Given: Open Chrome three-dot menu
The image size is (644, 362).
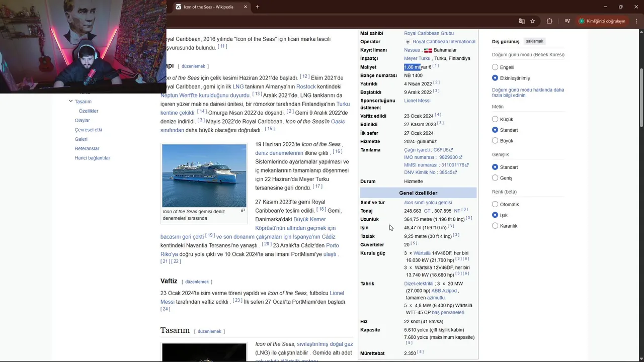Looking at the screenshot, I should point(635,21).
